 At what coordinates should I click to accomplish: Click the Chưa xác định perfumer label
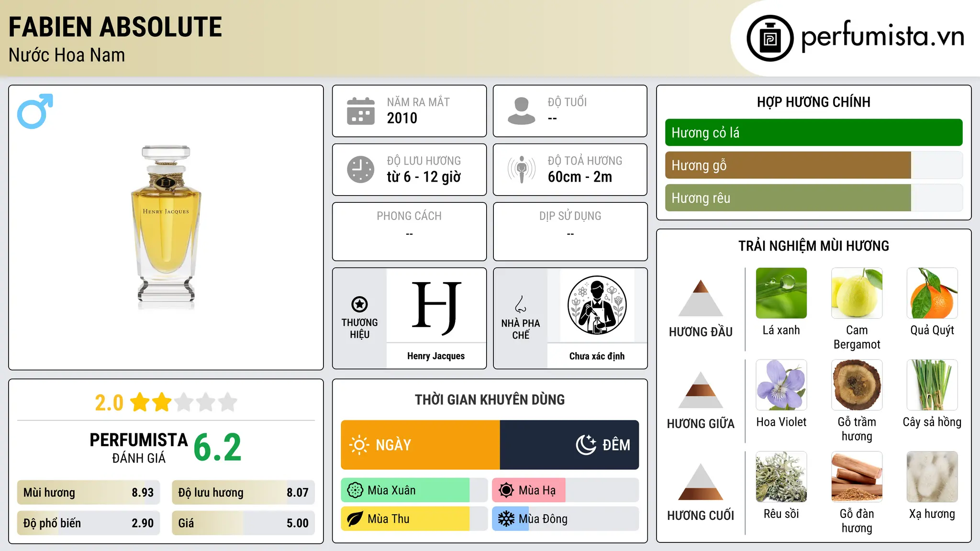click(597, 356)
